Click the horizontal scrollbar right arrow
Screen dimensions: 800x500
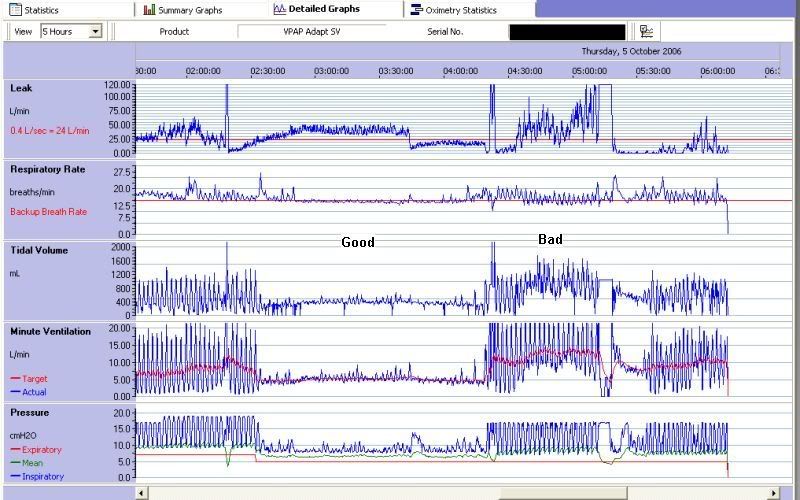pos(773,493)
